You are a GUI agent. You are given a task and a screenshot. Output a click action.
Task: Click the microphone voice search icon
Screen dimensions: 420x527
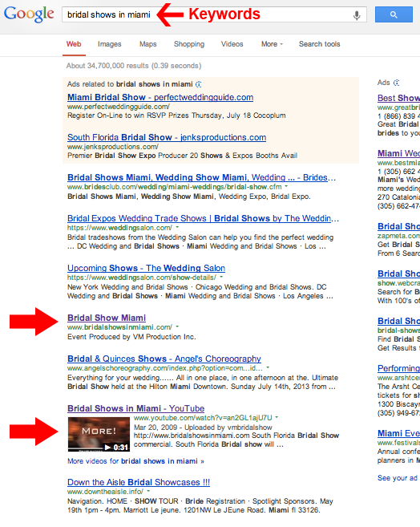coord(357,15)
